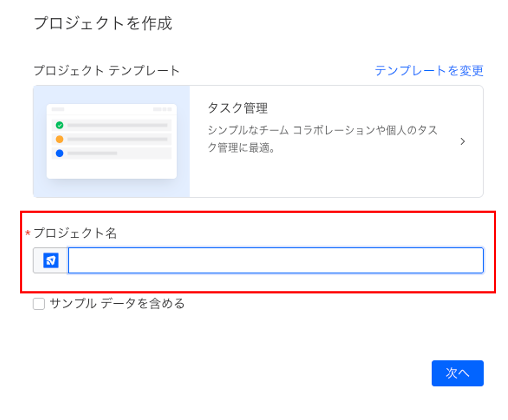Select the task management template thumbnail
508x420 pixels.
tap(111, 141)
